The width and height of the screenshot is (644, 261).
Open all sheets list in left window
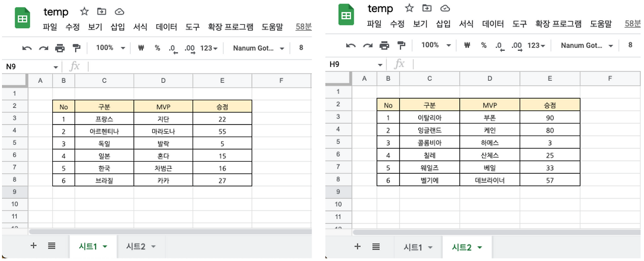(x=51, y=246)
